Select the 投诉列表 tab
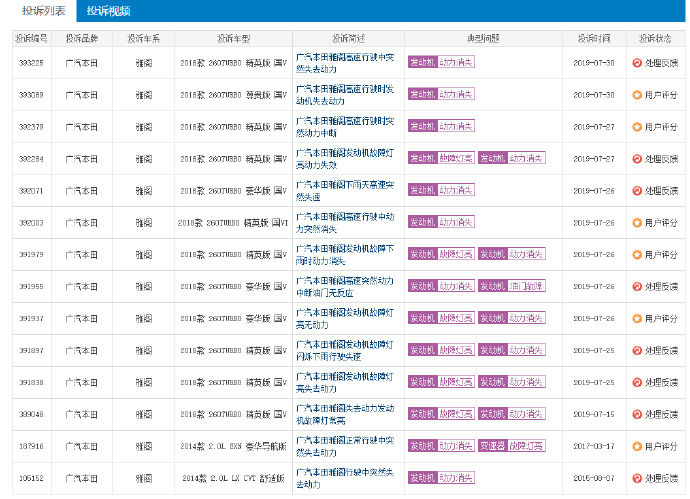The height and width of the screenshot is (499, 690). pyautogui.click(x=39, y=11)
